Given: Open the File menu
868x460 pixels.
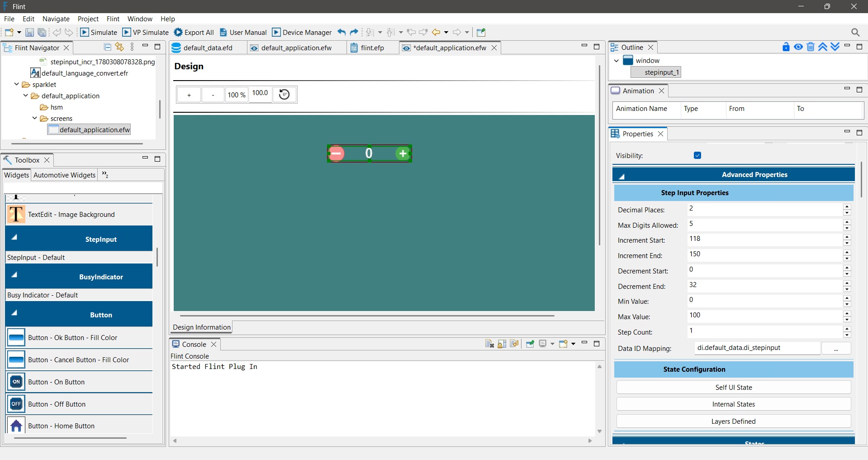Looking at the screenshot, I should click(x=9, y=19).
